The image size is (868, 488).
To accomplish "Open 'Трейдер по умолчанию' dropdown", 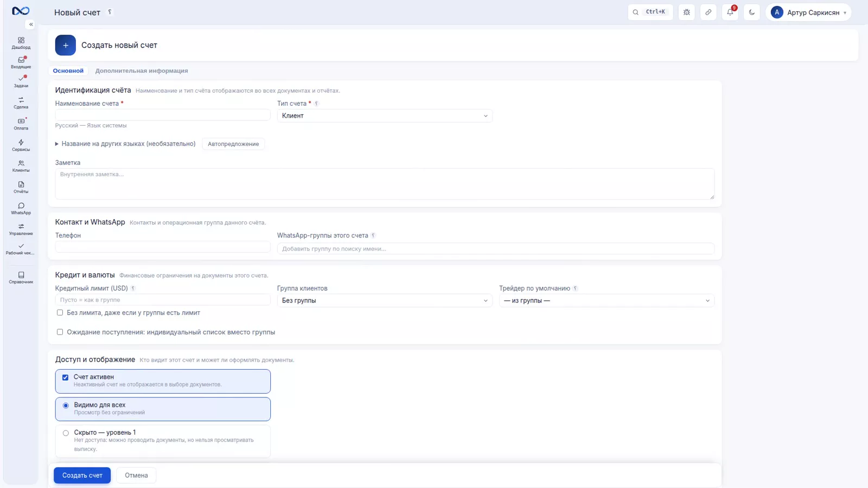I will point(607,300).
